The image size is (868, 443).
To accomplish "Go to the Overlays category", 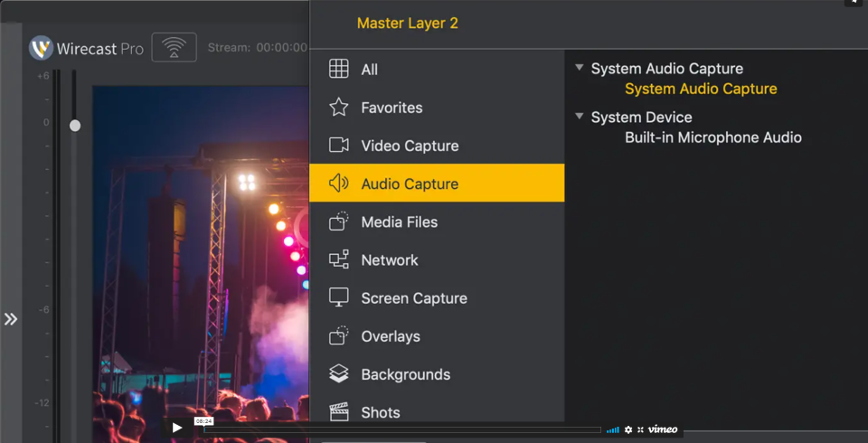I will 391,336.
